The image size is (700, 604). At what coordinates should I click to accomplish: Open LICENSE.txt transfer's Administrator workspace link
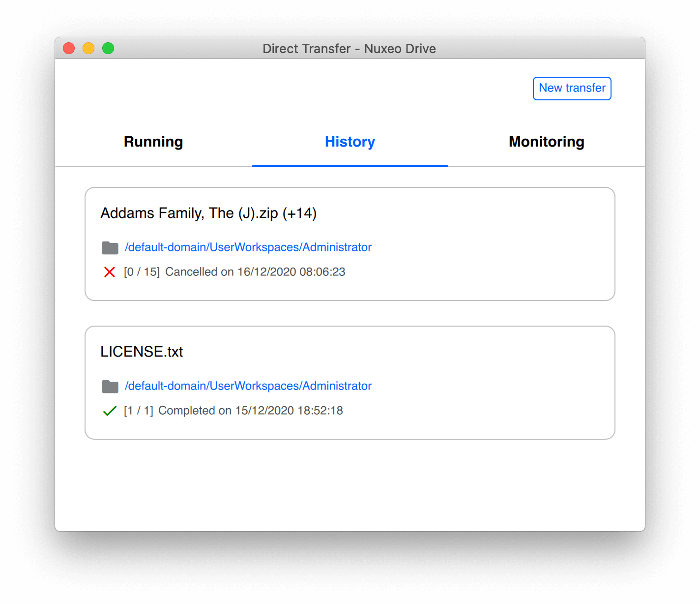coord(248,386)
